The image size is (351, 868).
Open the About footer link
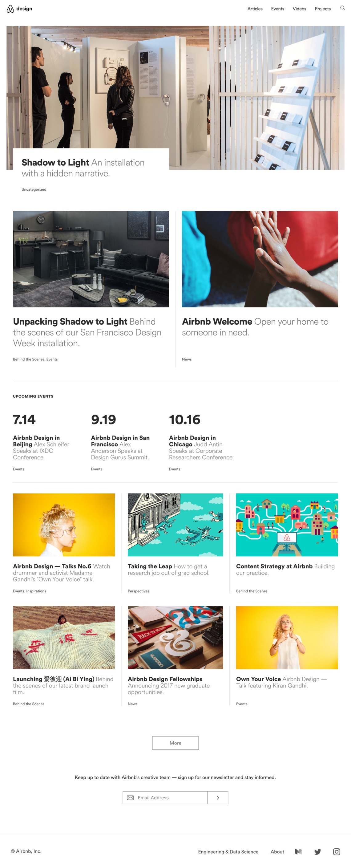click(277, 851)
